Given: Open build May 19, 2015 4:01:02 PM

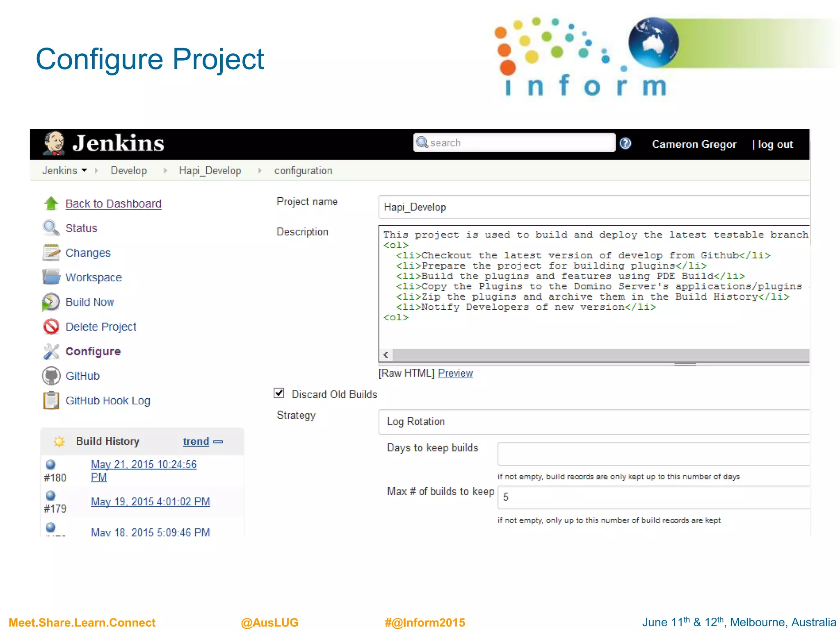Looking at the screenshot, I should pos(150,502).
